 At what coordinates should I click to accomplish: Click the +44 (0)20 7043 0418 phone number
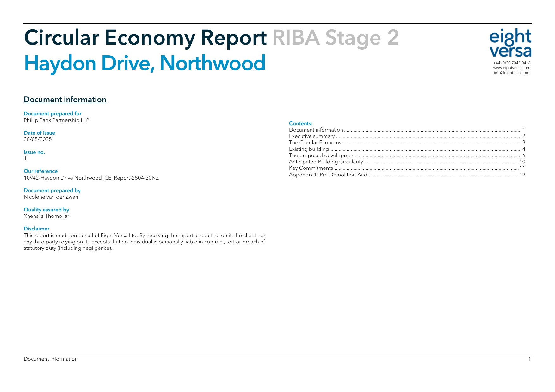511,63
